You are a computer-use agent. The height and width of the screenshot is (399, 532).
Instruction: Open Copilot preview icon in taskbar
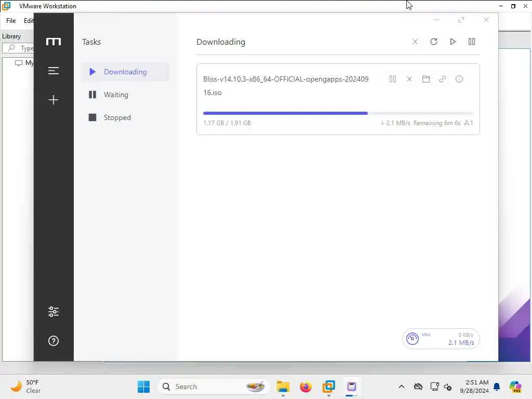click(x=515, y=387)
